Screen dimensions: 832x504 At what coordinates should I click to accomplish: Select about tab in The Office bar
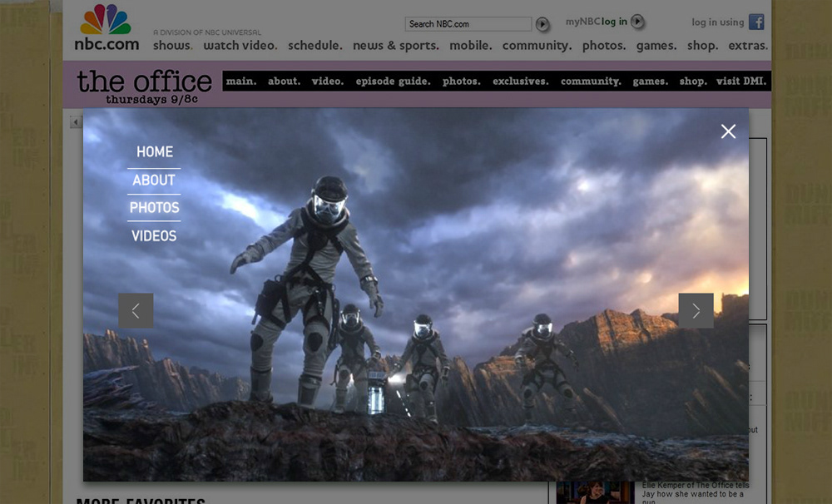284,82
